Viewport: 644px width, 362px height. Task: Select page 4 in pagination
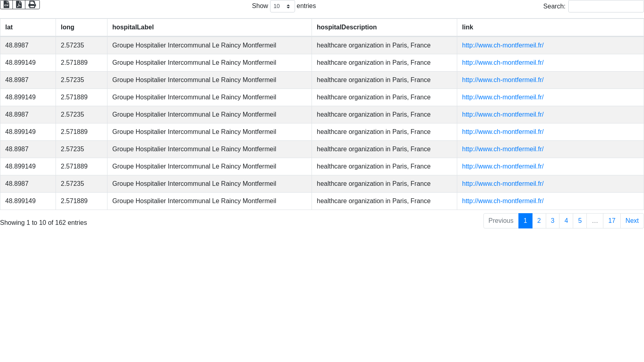click(566, 221)
